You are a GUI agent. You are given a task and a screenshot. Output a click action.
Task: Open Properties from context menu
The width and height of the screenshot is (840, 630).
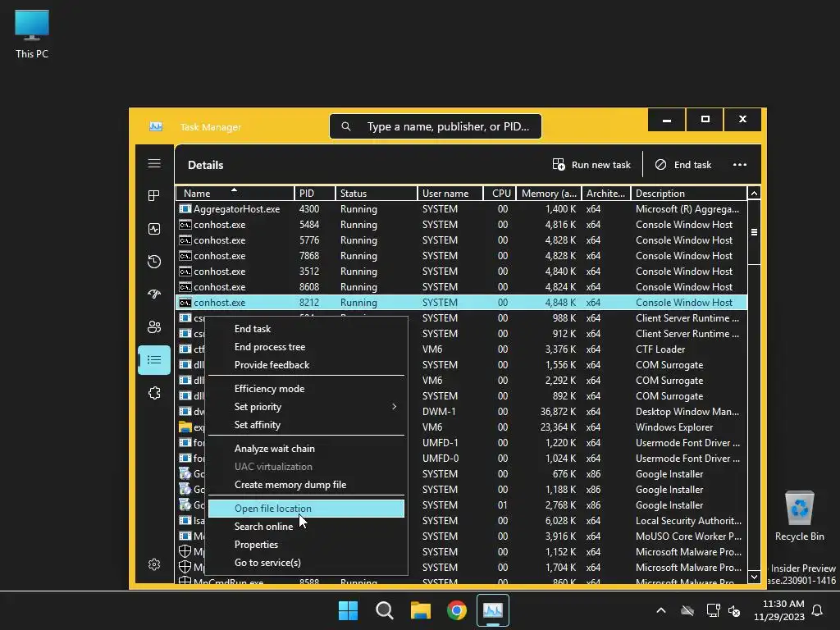tap(256, 545)
